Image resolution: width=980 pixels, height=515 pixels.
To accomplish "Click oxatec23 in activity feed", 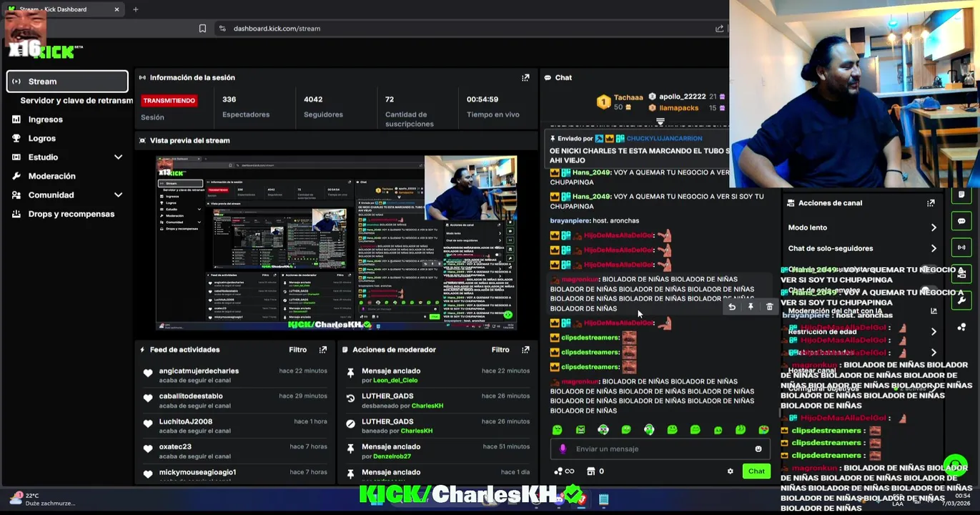I will (175, 447).
